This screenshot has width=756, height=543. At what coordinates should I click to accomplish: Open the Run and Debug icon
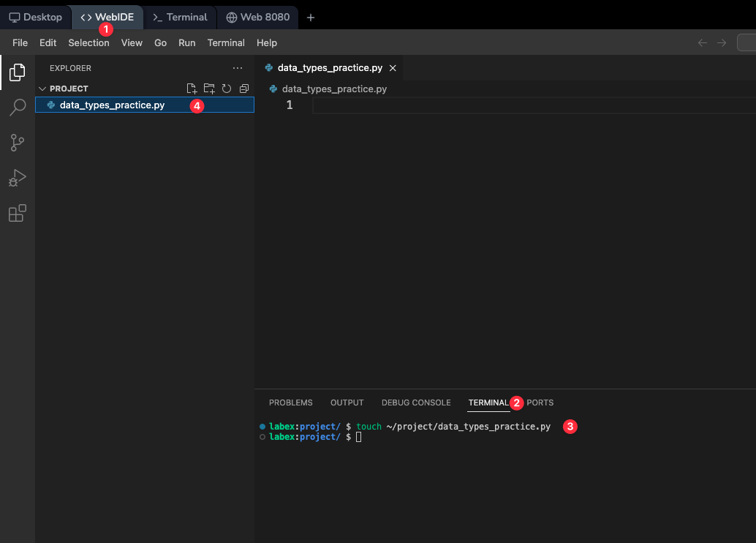(17, 178)
